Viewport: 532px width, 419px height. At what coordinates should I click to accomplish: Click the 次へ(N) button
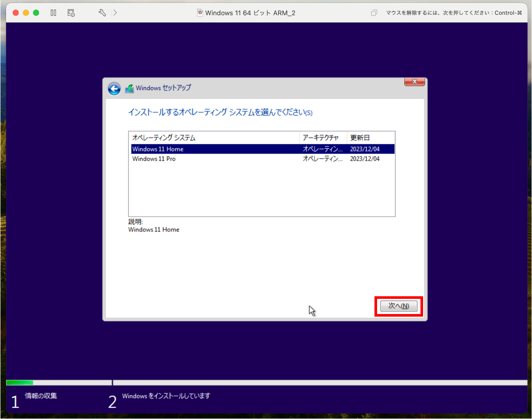coord(399,306)
